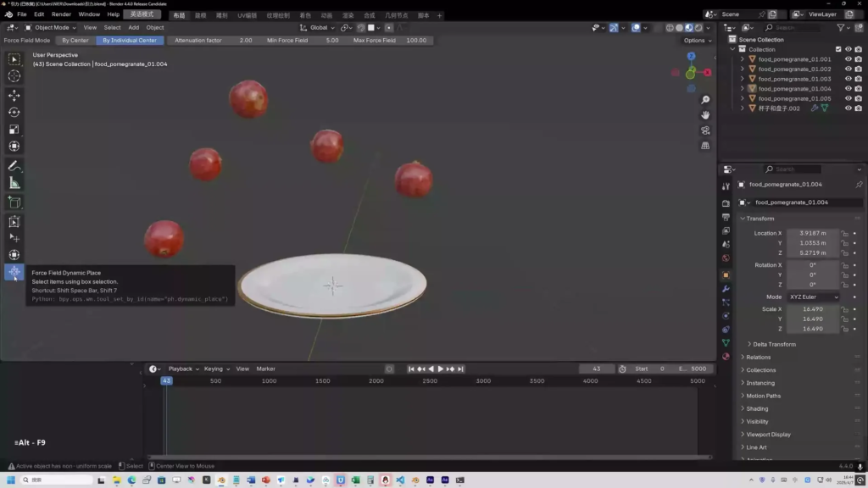The image size is (868, 488).
Task: Jump to the timeline start frame
Action: click(x=411, y=369)
